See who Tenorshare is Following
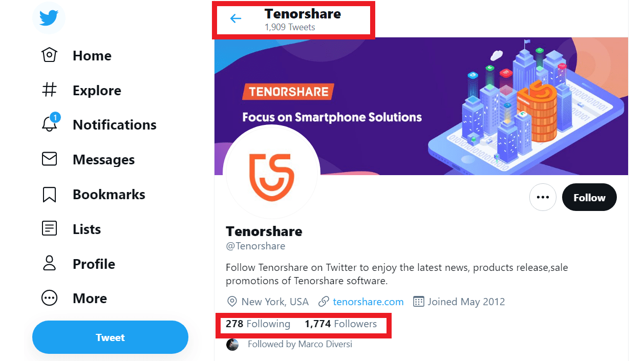The image size is (644, 361). tap(258, 324)
